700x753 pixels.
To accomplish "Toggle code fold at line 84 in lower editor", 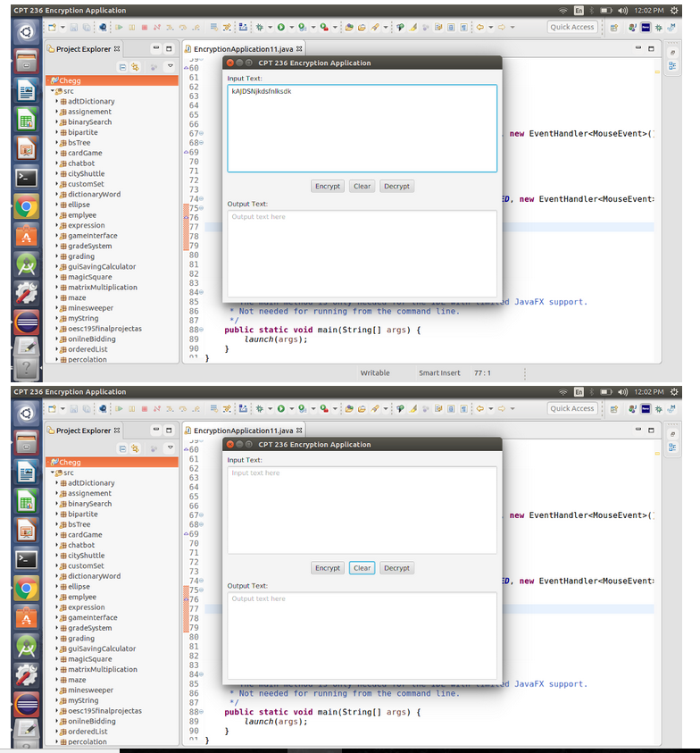I will tap(201, 674).
